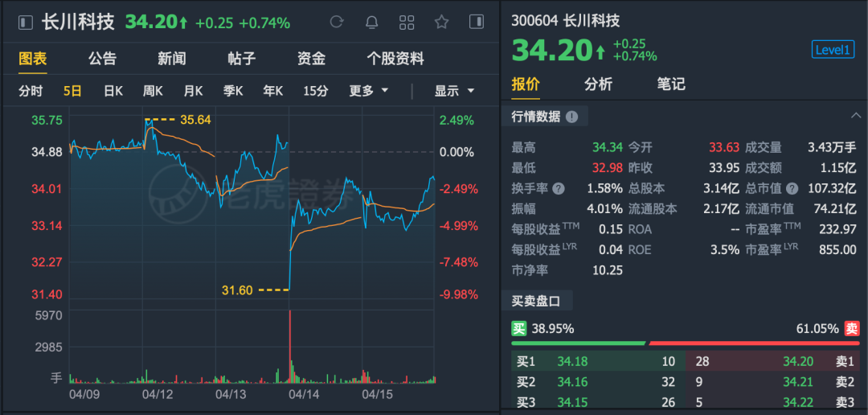Open price alert bell icon

tap(371, 23)
